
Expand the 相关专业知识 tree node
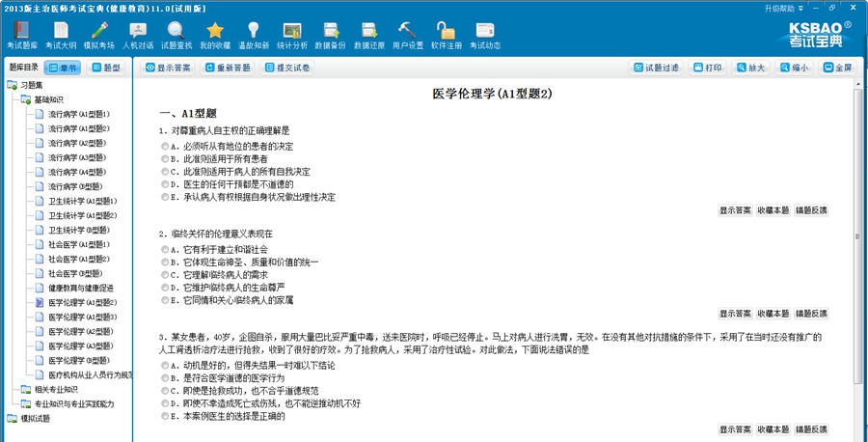[25, 390]
